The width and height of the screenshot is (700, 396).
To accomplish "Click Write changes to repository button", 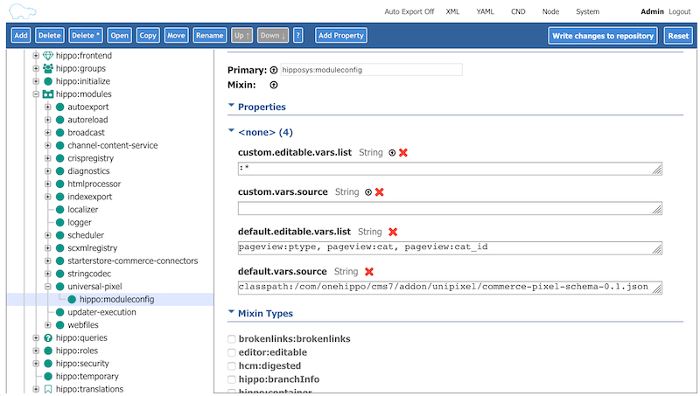I will pyautogui.click(x=603, y=36).
